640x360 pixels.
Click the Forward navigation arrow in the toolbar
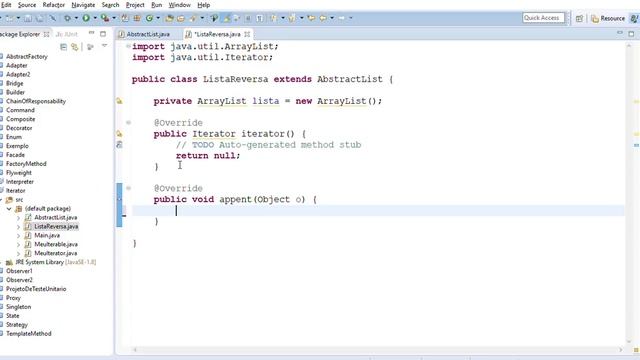(x=342, y=18)
